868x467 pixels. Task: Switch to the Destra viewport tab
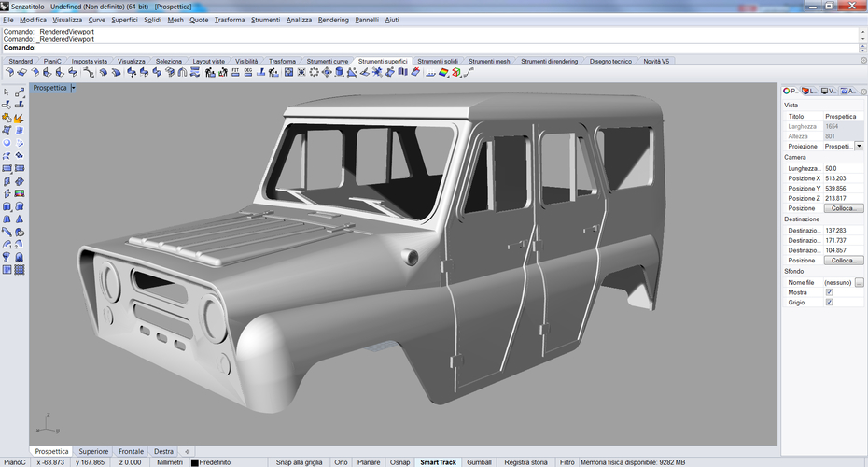click(163, 451)
